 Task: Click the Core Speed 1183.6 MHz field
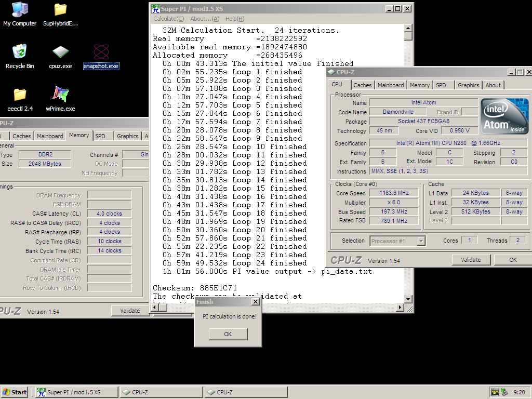point(394,193)
